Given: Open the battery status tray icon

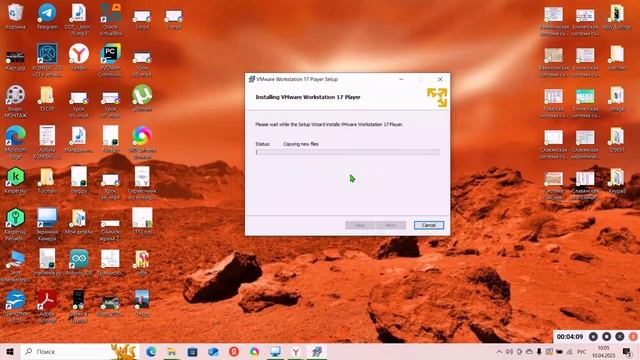Looking at the screenshot, I should click(559, 351).
